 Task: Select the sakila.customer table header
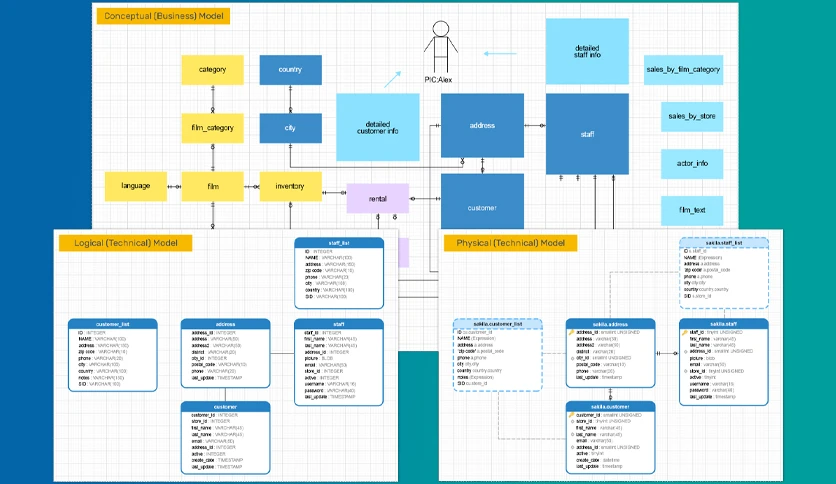[x=610, y=407]
